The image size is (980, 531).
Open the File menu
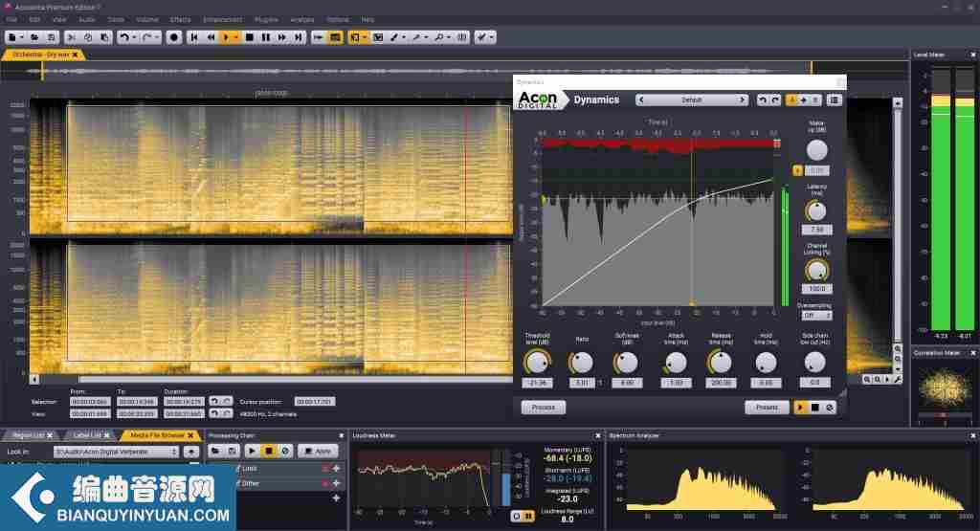[x=11, y=20]
